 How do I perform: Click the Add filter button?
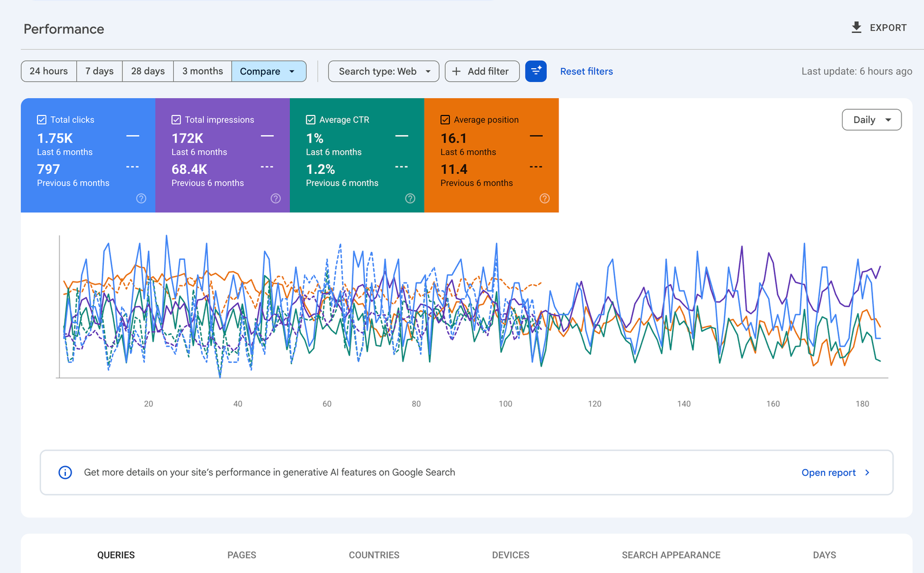[482, 71]
